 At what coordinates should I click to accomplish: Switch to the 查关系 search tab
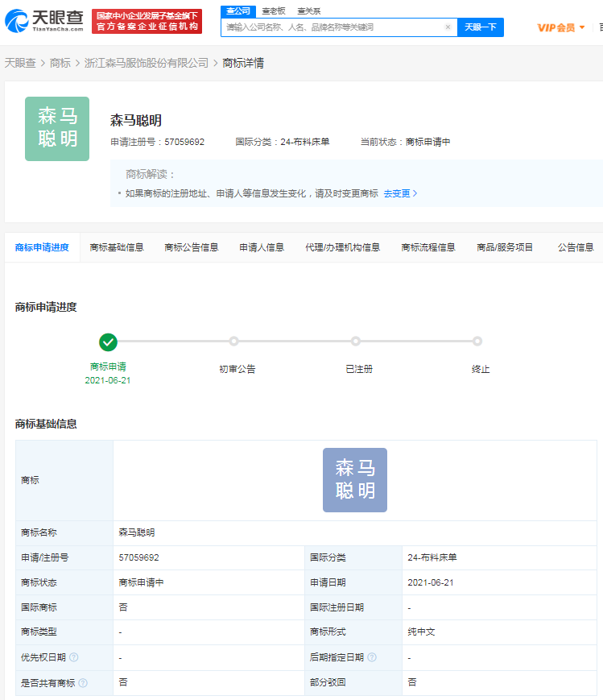pyautogui.click(x=308, y=11)
